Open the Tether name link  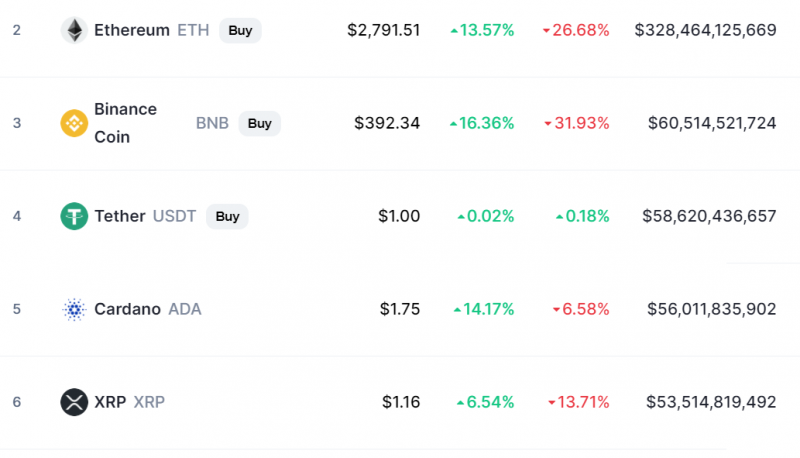click(x=120, y=216)
